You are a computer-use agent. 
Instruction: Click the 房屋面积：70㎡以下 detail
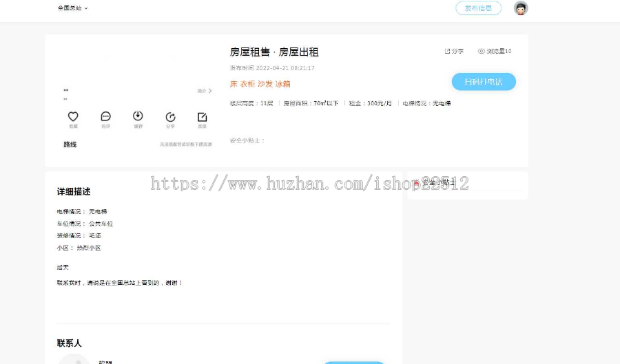[x=311, y=103]
